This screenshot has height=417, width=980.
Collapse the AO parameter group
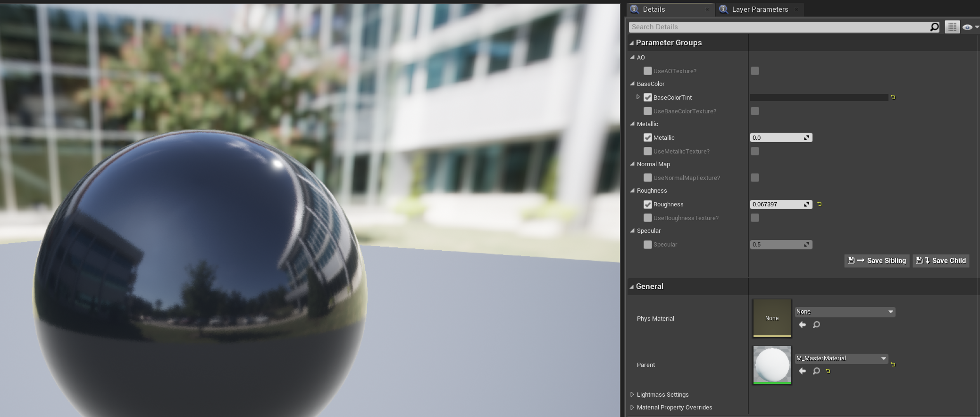[633, 57]
